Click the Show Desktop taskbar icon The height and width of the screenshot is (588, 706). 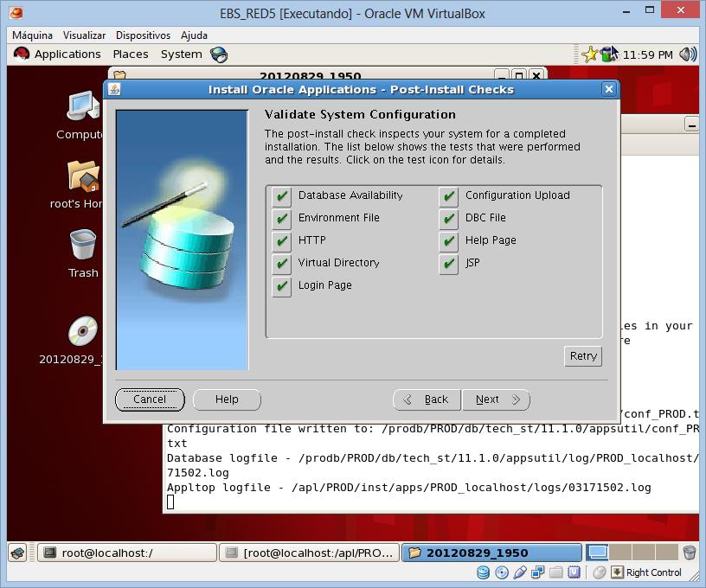[x=18, y=553]
